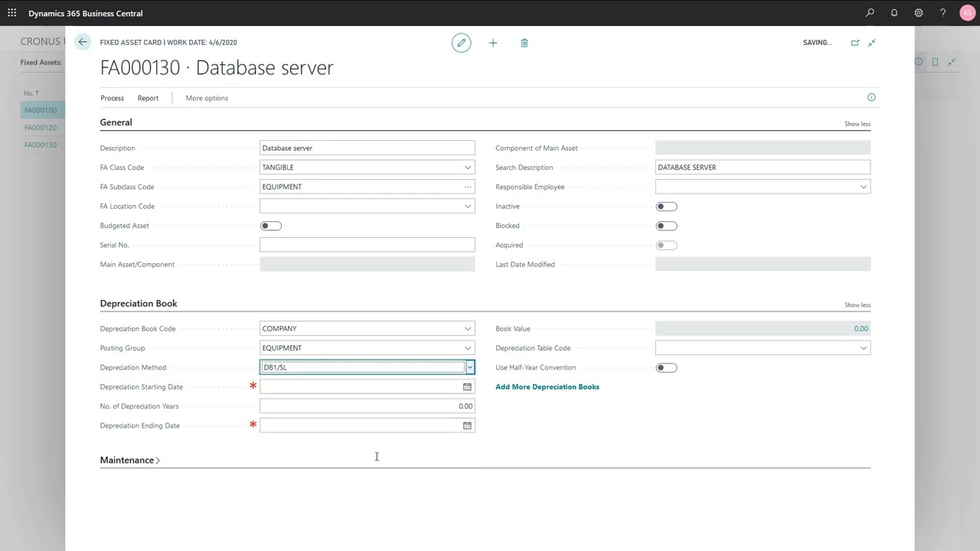Viewport: 980px width, 551px height.
Task: Open Depreciation Book Code dropdown
Action: click(468, 328)
